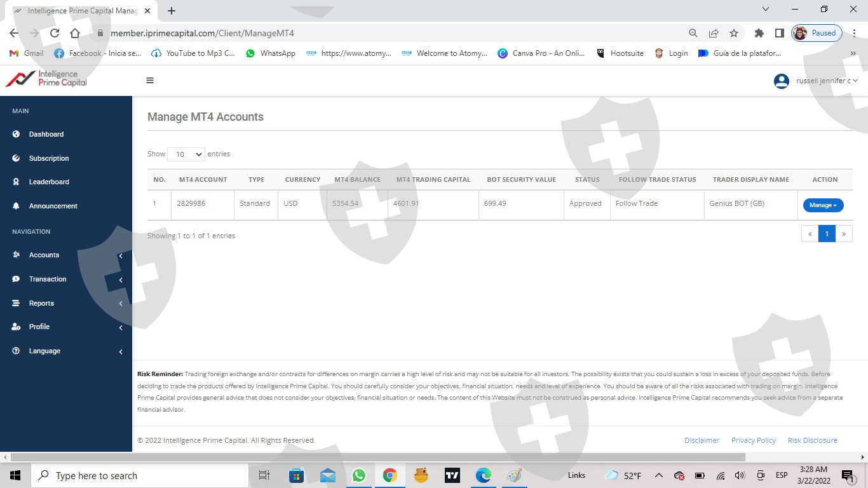Expand the Language sidebar menu
The image size is (868, 488).
click(x=66, y=351)
